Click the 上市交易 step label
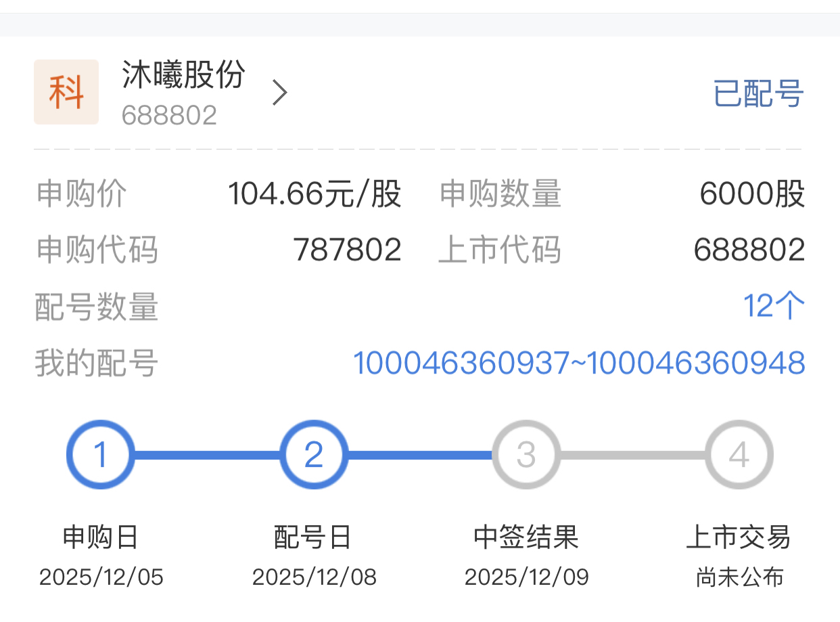This screenshot has height=622, width=840. coord(739,538)
